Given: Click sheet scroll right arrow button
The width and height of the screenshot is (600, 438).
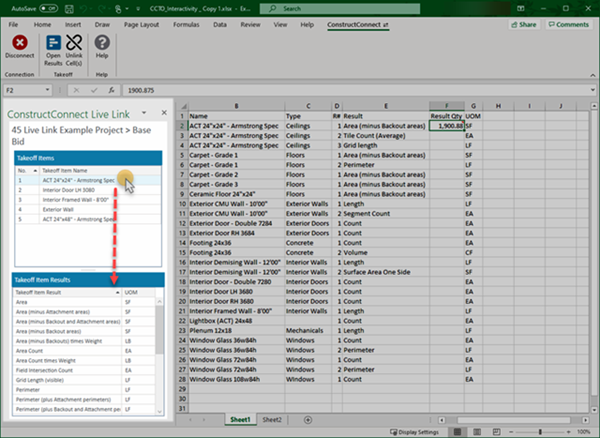Looking at the screenshot, I should pos(585,420).
